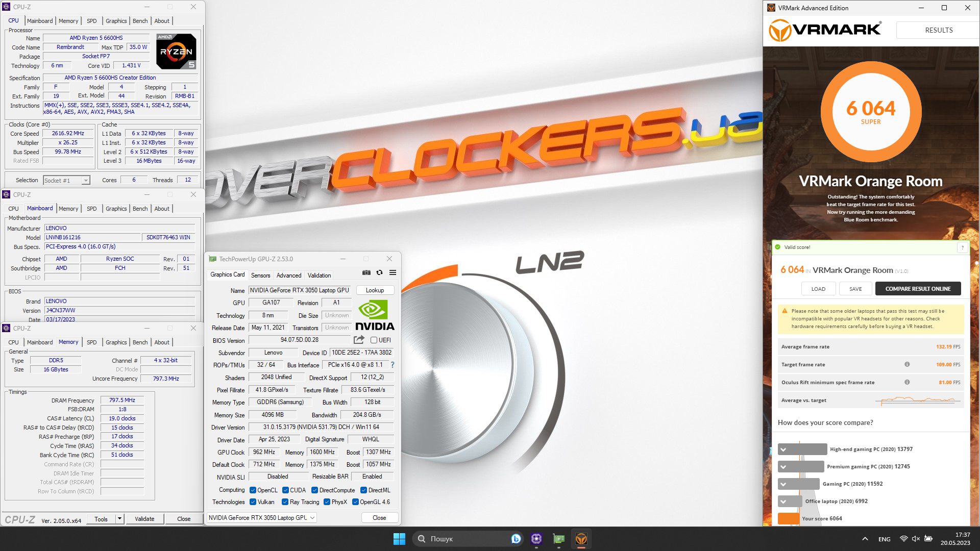
Task: Click the warning triangle icon in note
Action: [785, 311]
